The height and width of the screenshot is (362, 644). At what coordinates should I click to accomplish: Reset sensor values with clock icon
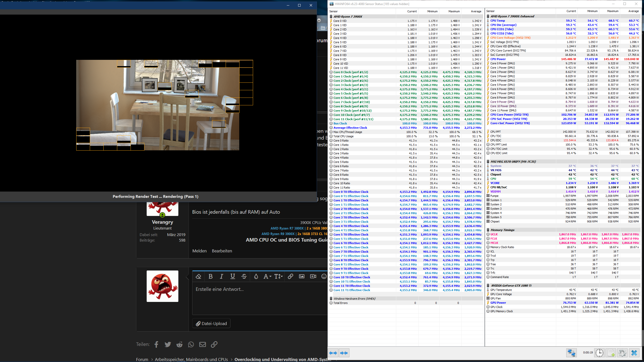tap(599, 353)
